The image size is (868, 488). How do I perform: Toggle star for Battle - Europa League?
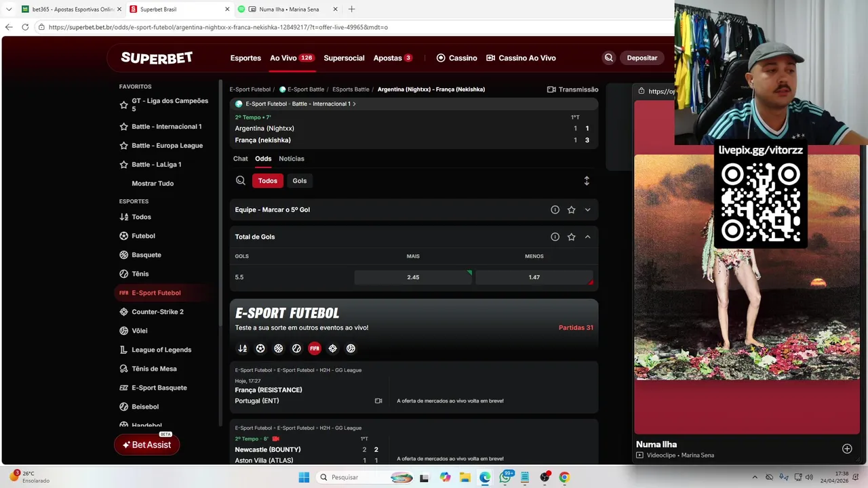[123, 146]
